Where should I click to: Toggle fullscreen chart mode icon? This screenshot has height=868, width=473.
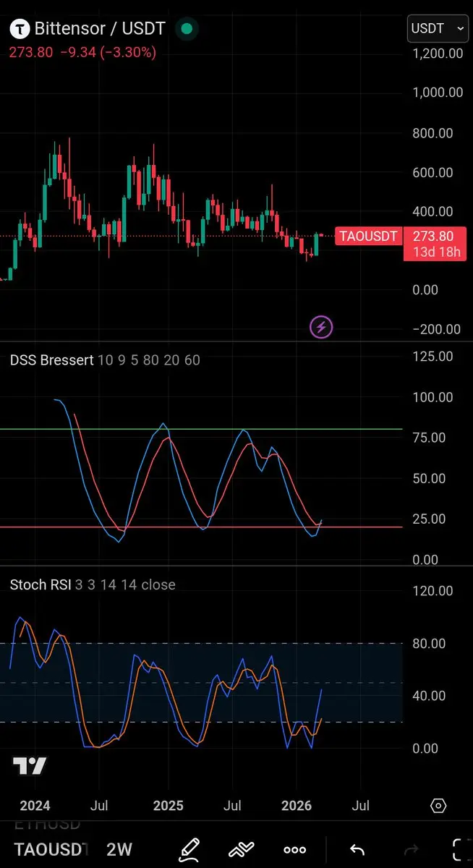(459, 849)
